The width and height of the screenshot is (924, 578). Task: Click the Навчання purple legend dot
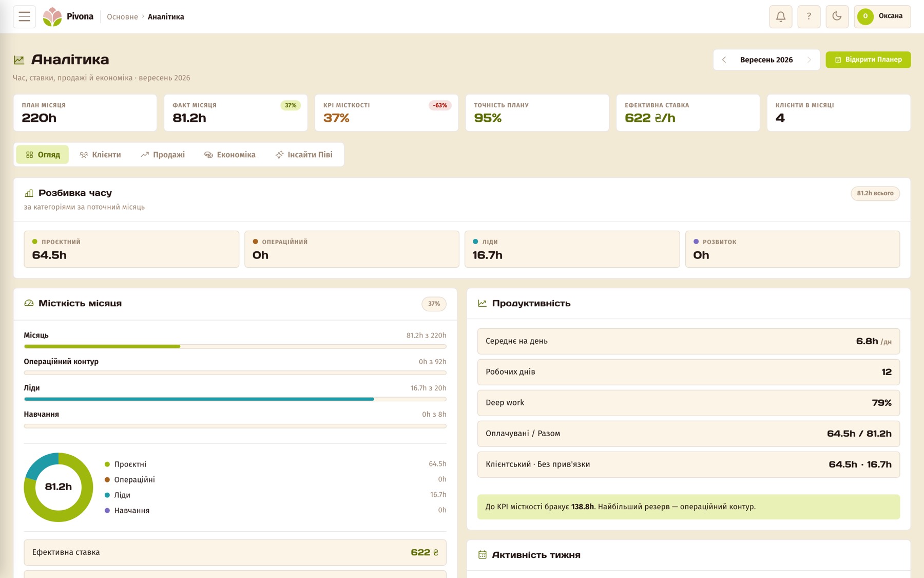(x=107, y=511)
